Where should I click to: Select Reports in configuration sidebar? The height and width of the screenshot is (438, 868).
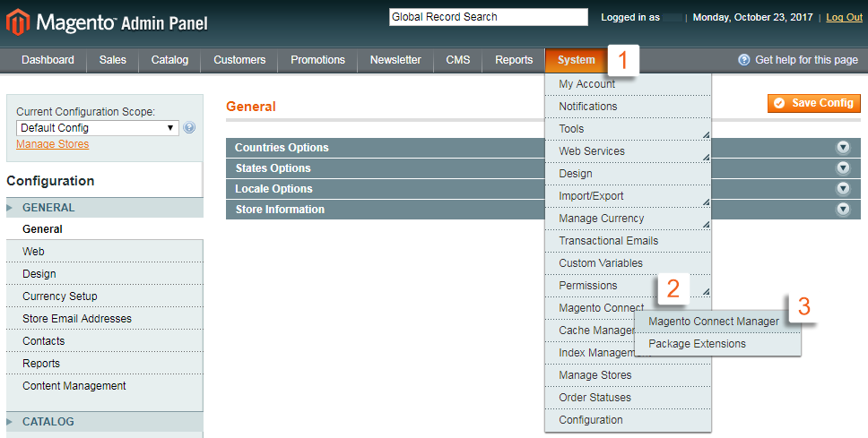(x=105, y=364)
